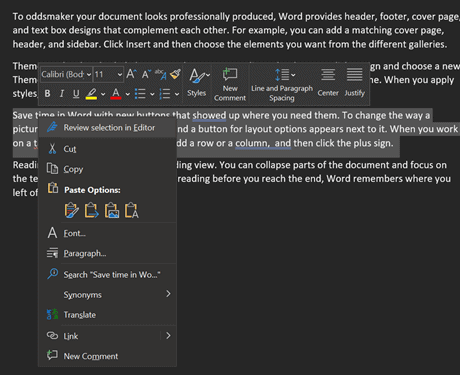460x375 pixels.
Task: Select Cut from context menu
Action: pyautogui.click(x=107, y=149)
